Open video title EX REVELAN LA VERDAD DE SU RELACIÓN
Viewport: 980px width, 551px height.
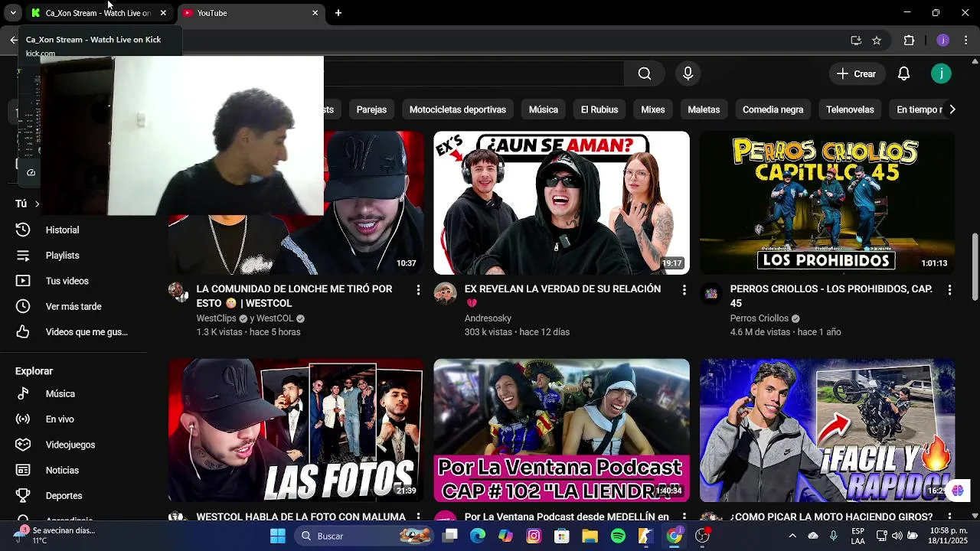[x=563, y=295]
